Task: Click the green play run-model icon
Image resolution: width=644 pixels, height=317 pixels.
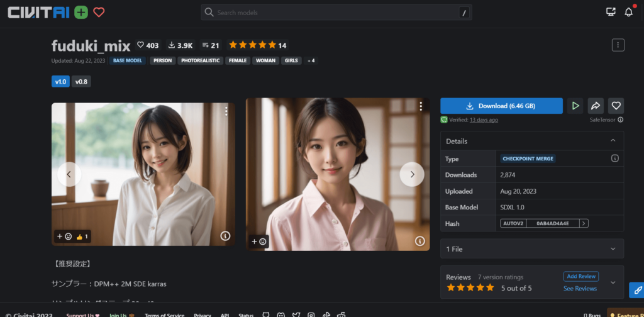Action: pyautogui.click(x=575, y=106)
